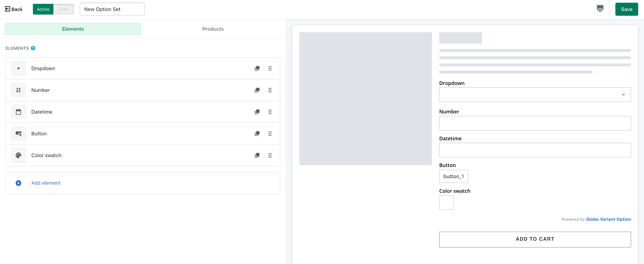The height and width of the screenshot is (264, 644).
Task: Open the Elements help tooltip icon
Action: 33,48
